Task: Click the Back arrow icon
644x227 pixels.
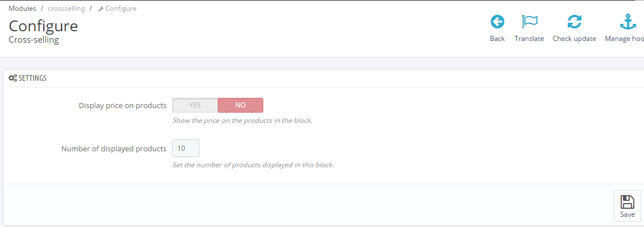Action: [498, 22]
